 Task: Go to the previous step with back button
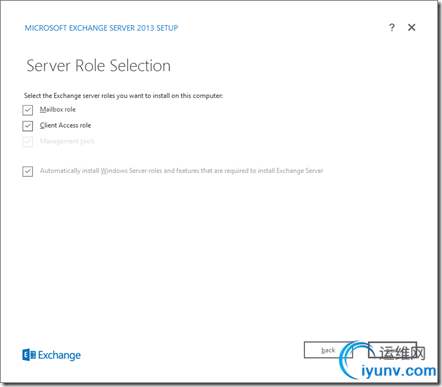pyautogui.click(x=328, y=350)
